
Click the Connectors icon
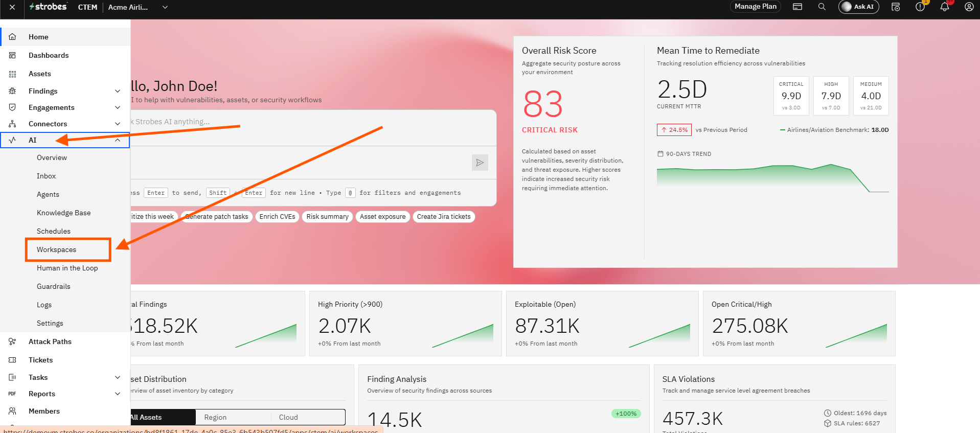pos(12,124)
